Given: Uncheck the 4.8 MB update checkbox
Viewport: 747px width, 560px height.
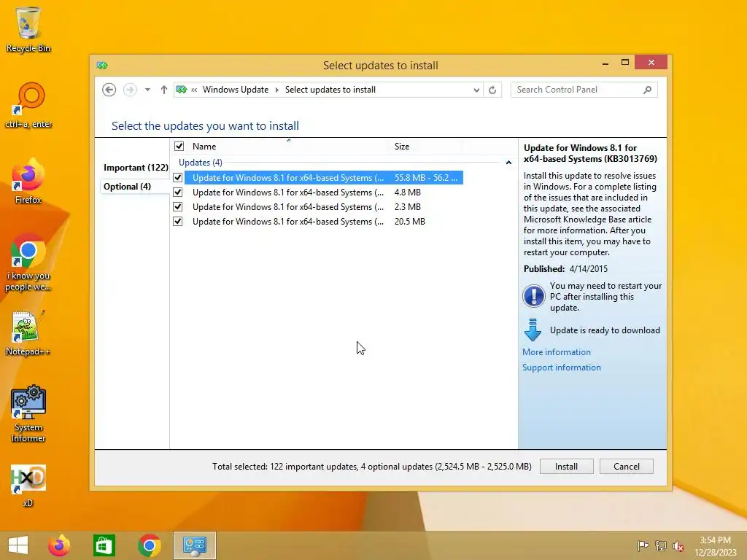Looking at the screenshot, I should [178, 192].
